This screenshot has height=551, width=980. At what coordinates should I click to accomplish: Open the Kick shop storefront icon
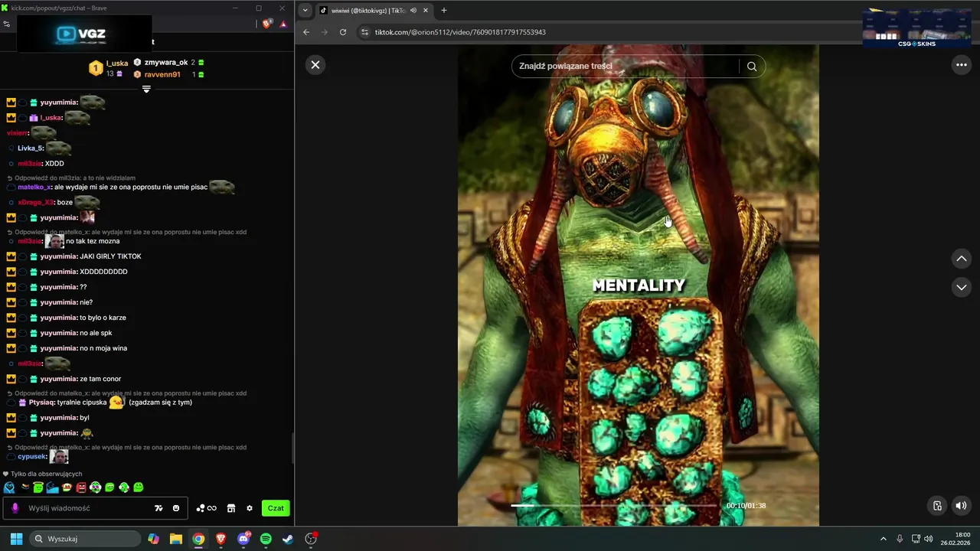click(x=230, y=508)
